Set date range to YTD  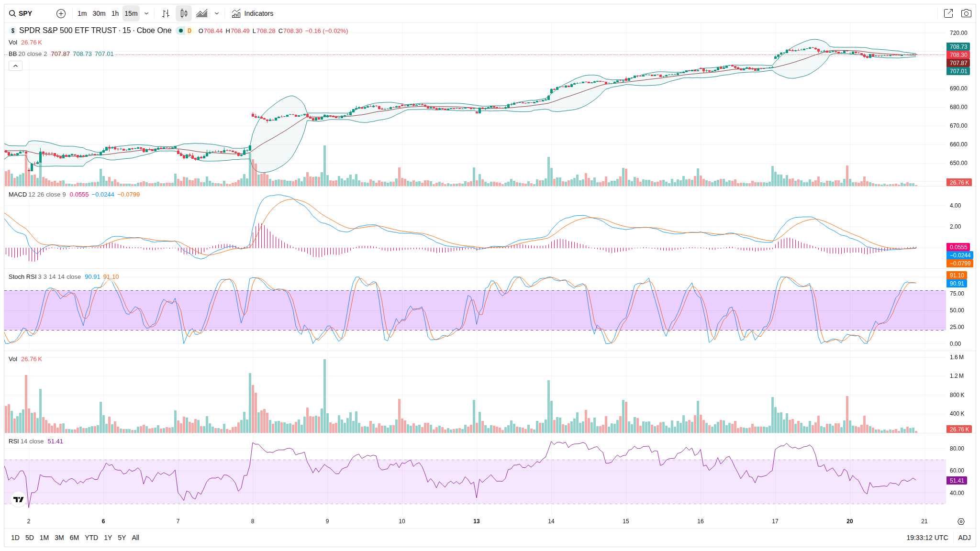[x=91, y=538]
